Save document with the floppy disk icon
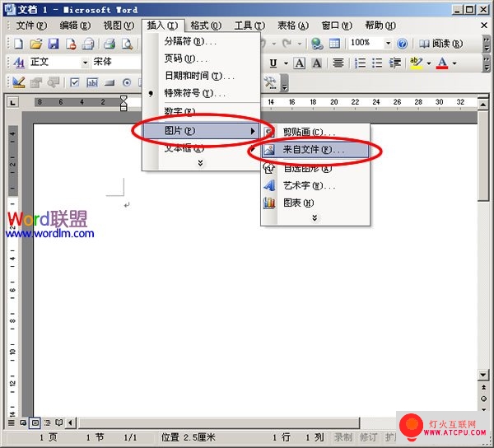Image resolution: width=494 pixels, height=448 pixels. (54, 44)
